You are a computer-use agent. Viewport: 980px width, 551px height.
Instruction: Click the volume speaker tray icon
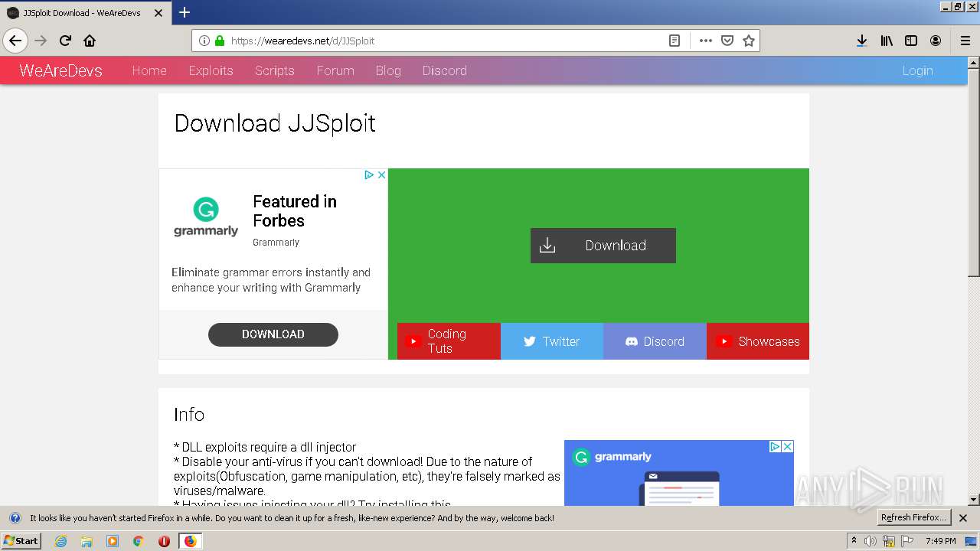click(x=871, y=541)
